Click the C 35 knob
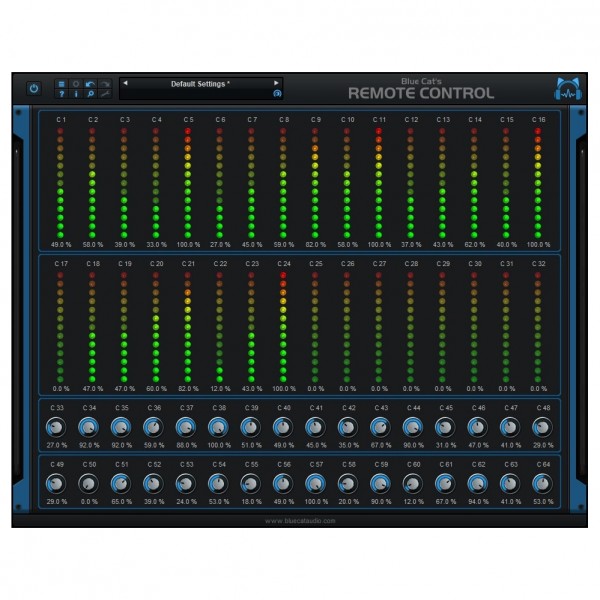The image size is (600, 600). [121, 427]
